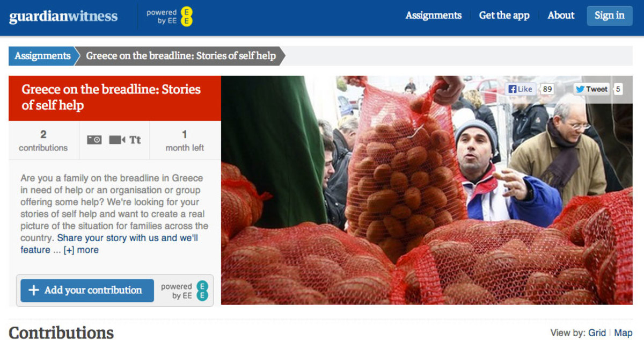Click the Tt text contribution icon

coord(135,140)
